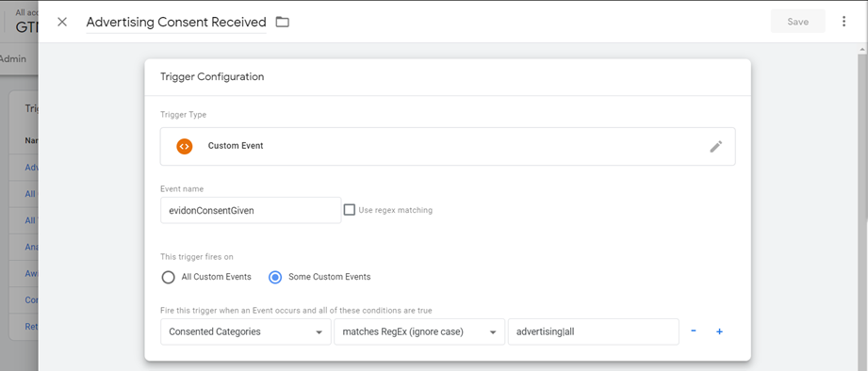868x371 pixels.
Task: Click the orange Custom Event icon
Action: point(185,146)
